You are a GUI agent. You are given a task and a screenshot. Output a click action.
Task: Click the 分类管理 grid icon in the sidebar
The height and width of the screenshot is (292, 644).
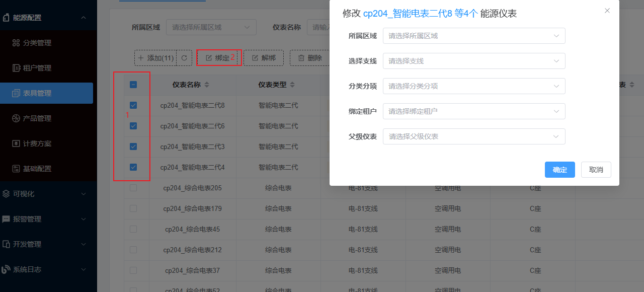16,43
